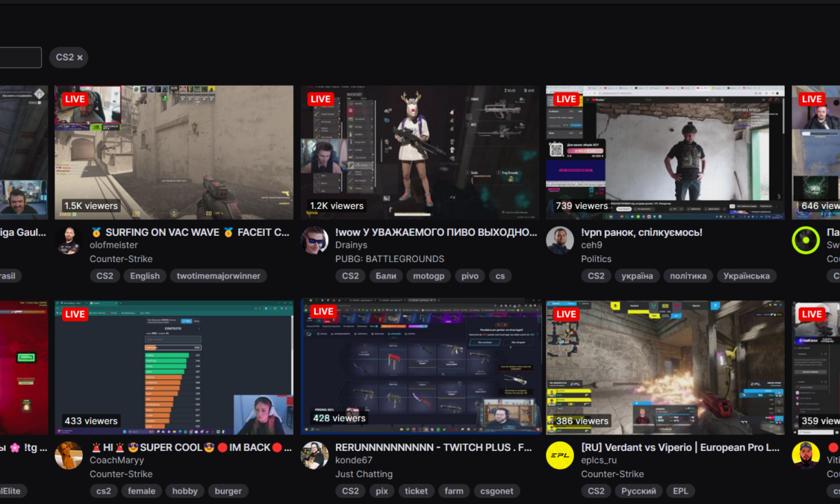Select the motogp tag
The image size is (840, 504).
[x=429, y=276]
